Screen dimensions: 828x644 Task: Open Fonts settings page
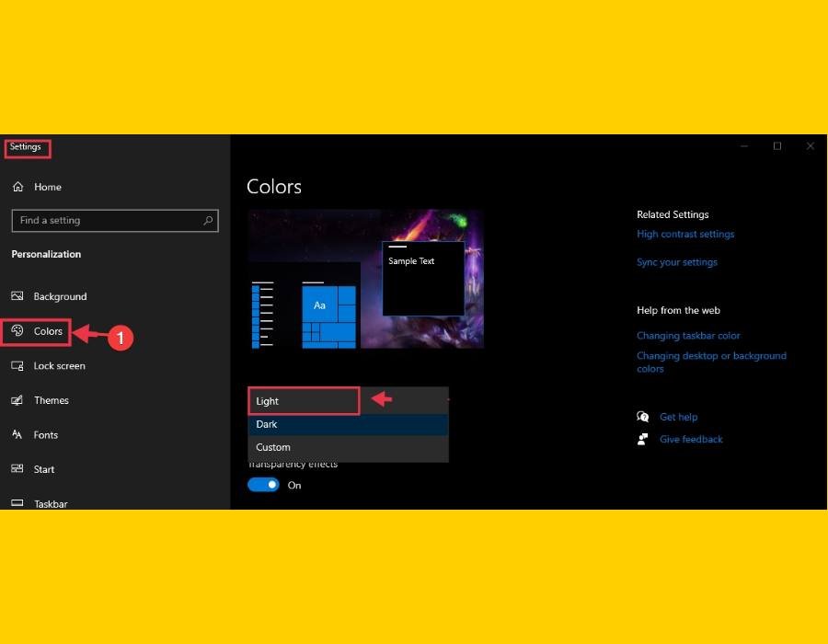pos(45,435)
